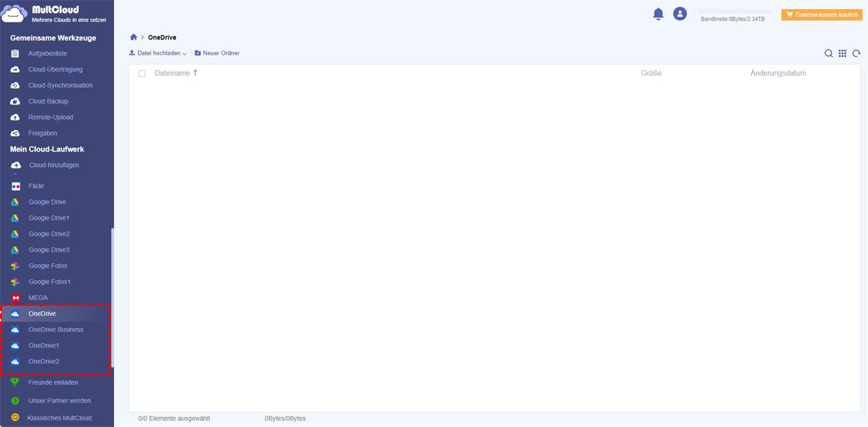
Task: Switch to grid view icon
Action: pos(843,53)
